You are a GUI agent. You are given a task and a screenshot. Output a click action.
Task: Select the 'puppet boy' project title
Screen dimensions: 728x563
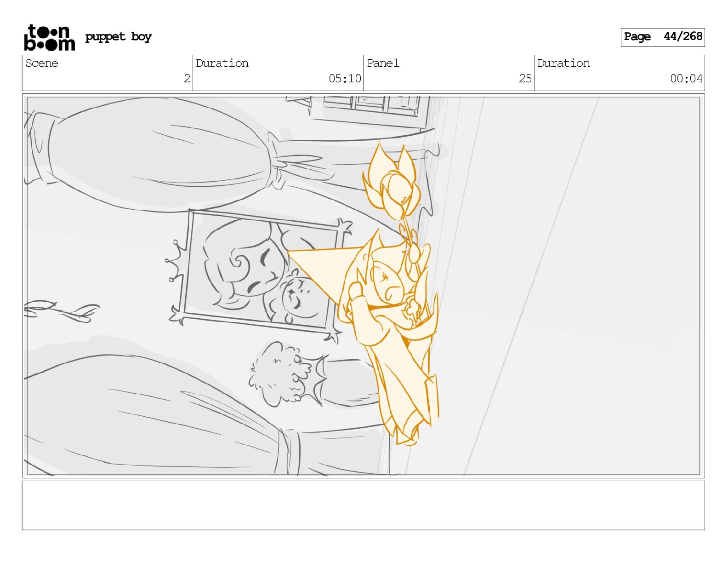[x=118, y=37]
